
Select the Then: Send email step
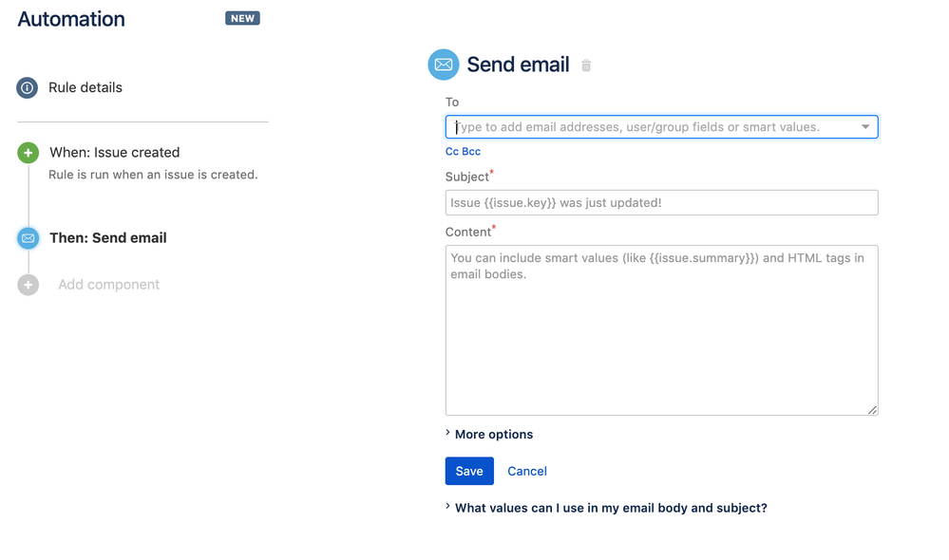(107, 237)
